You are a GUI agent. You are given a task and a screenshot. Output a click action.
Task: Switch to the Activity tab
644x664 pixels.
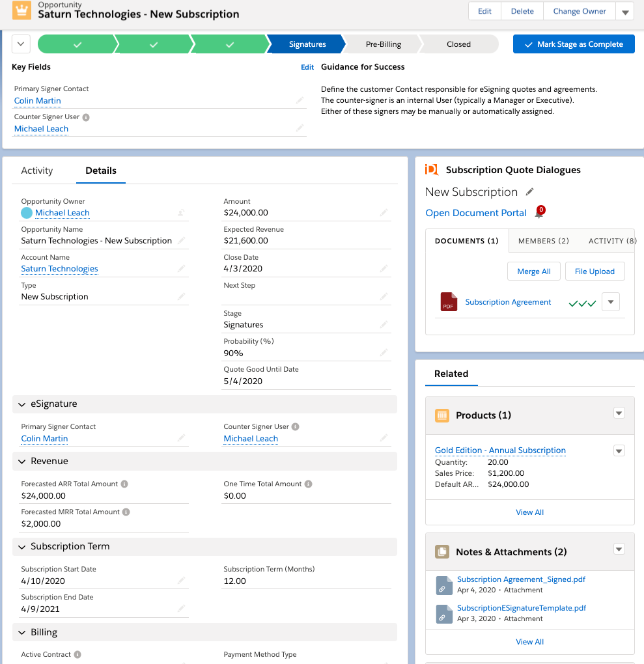[x=37, y=171]
